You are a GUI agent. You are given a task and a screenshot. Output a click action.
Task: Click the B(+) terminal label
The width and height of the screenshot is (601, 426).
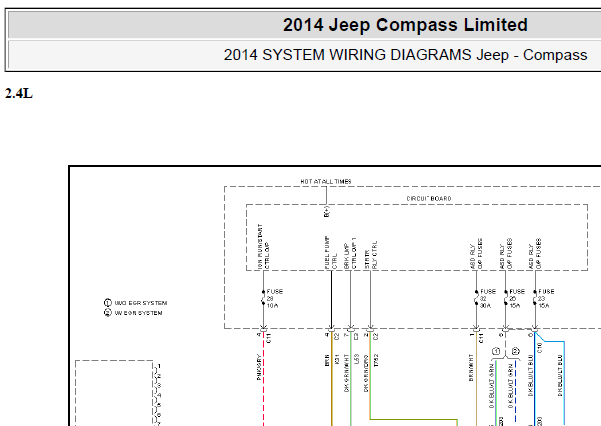326,212
